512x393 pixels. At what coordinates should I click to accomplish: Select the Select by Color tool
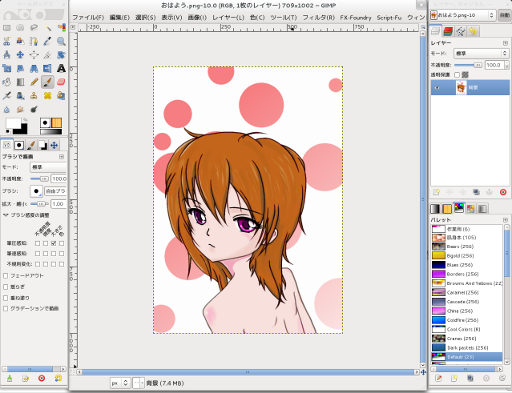[x=61, y=28]
